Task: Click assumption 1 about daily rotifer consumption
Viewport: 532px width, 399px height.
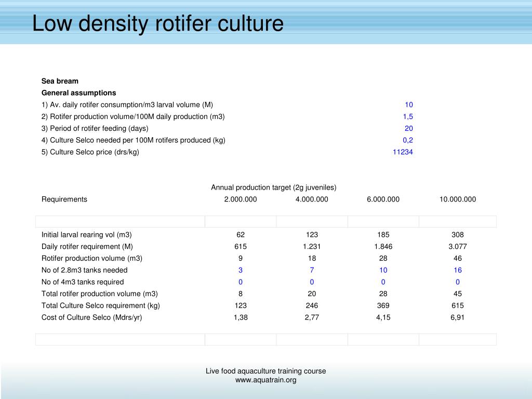Action: 127,105
